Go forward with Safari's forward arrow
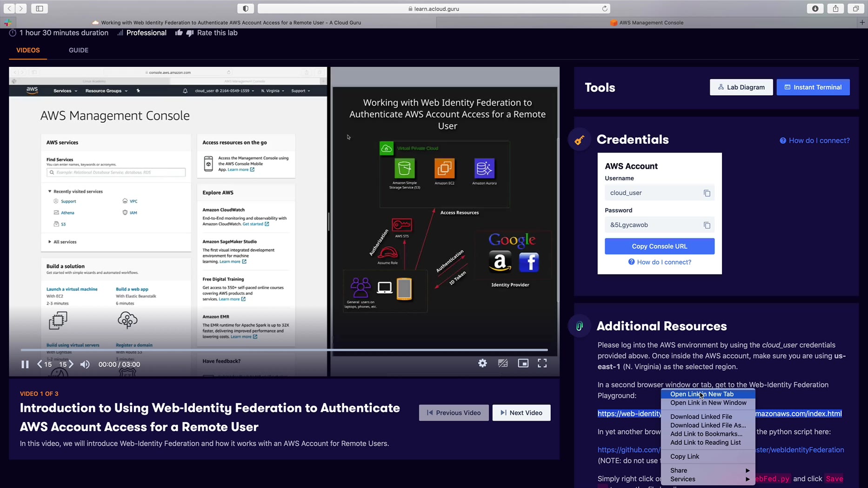Viewport: 868px width, 488px height. (x=21, y=8)
